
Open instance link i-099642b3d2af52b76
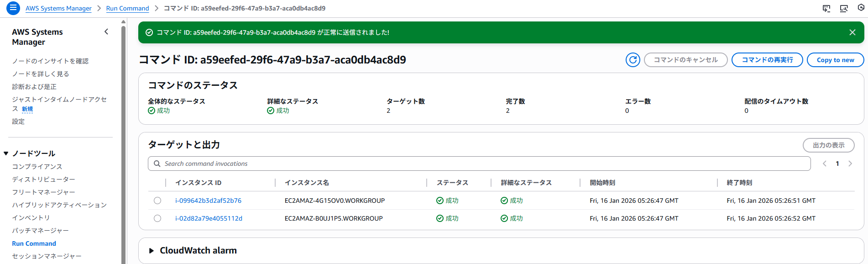pyautogui.click(x=208, y=201)
